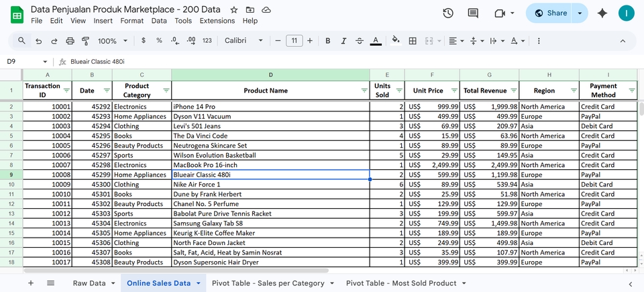Click the formula bar content

coord(97,62)
